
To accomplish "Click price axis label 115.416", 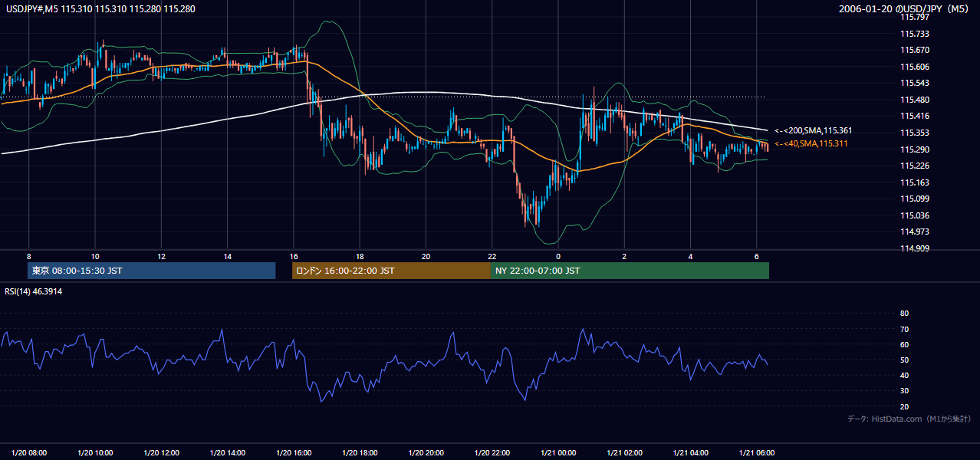I will [x=913, y=116].
